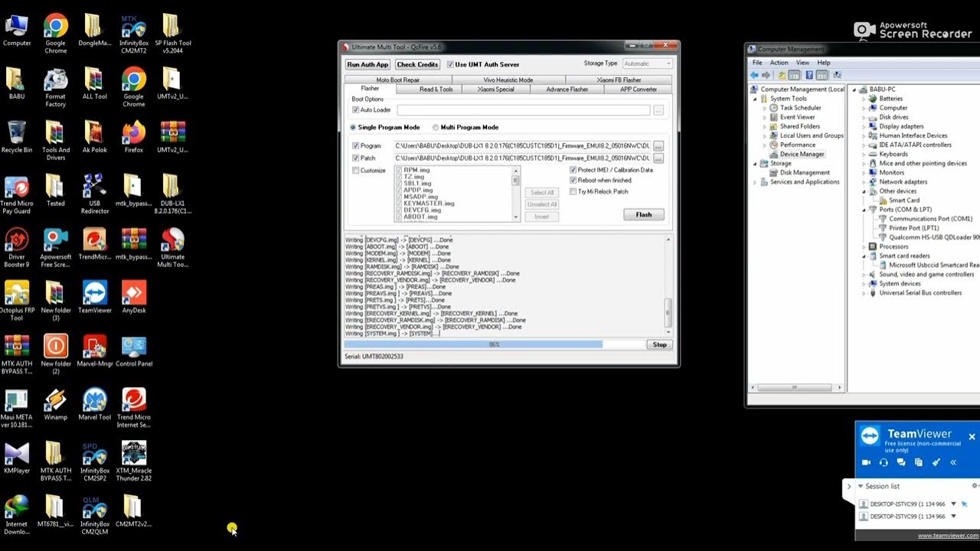980x551 pixels.
Task: Open the TeamViewer video call icon
Action: click(x=867, y=462)
